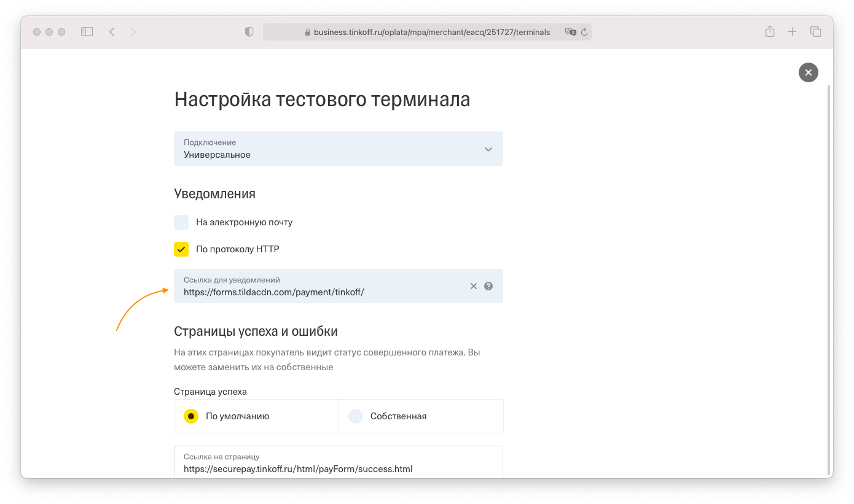The height and width of the screenshot is (504, 854).
Task: Click the notification URL input field
Action: point(339,286)
